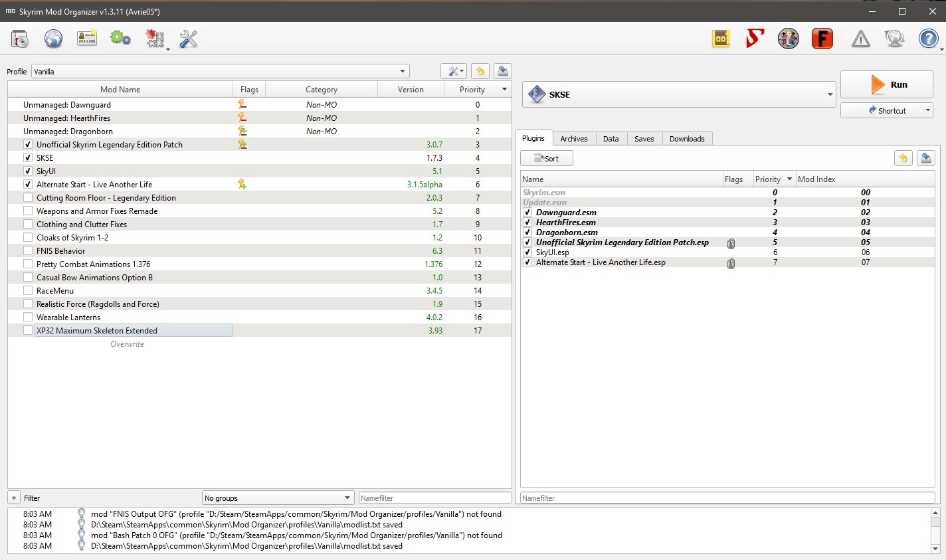
Task: Launch the red F shortcut icon
Action: (822, 39)
